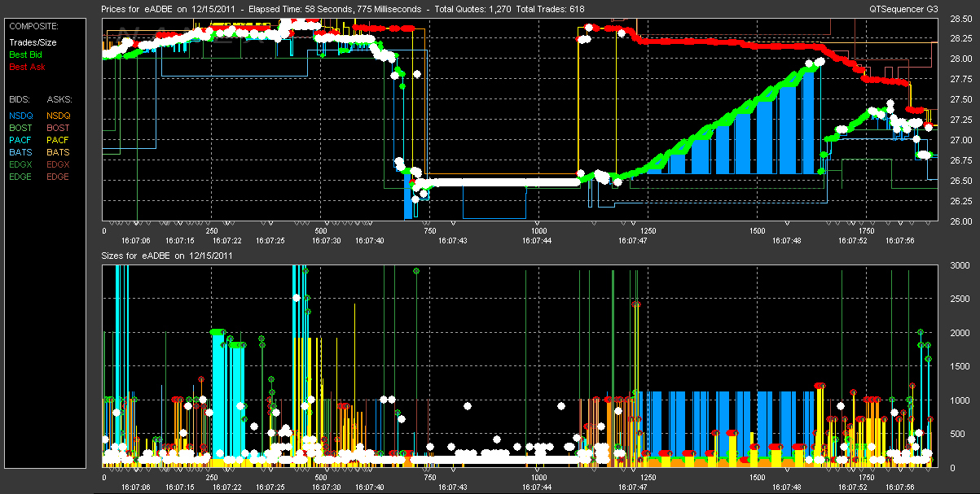Click the 26.75 price axis label
980x494 pixels.
point(960,160)
